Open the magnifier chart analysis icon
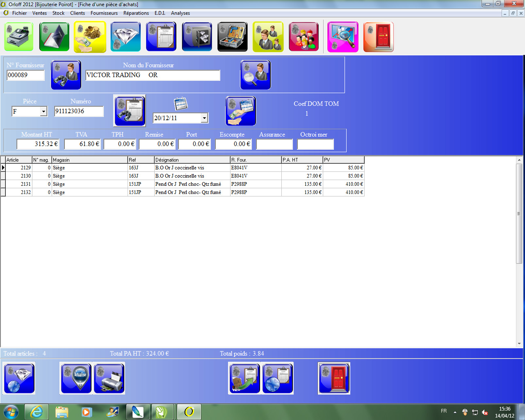525x420 pixels. pyautogui.click(x=343, y=37)
